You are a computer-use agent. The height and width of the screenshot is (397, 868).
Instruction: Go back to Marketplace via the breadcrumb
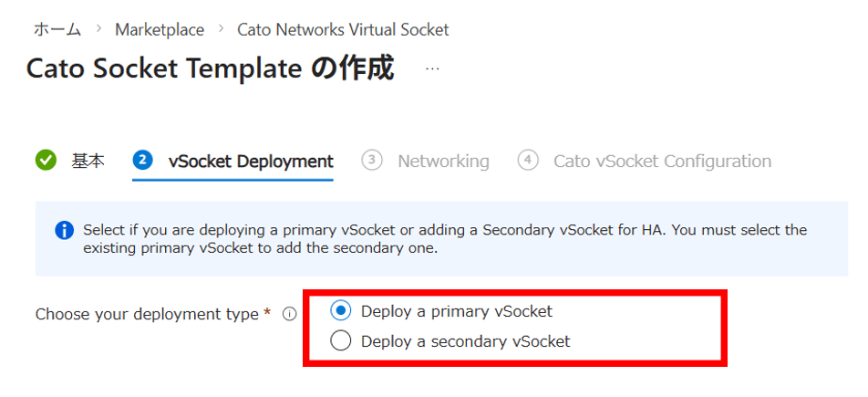(x=160, y=30)
